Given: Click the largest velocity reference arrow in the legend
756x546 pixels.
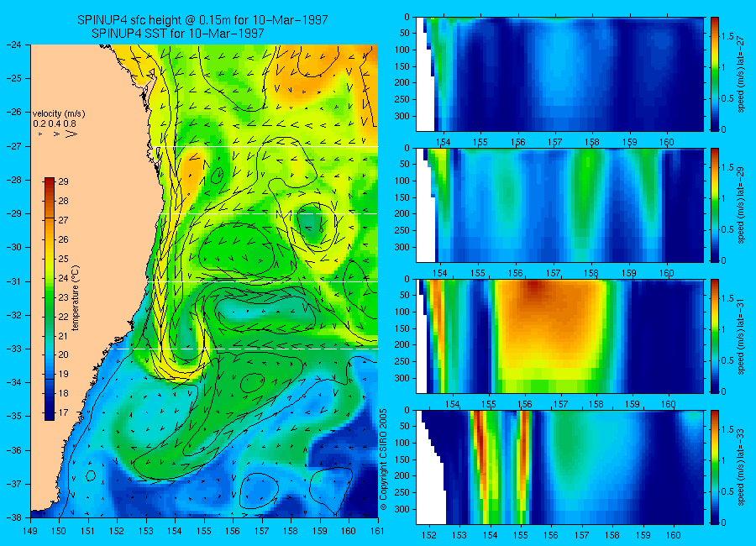Looking at the screenshot, I should pos(71,134).
